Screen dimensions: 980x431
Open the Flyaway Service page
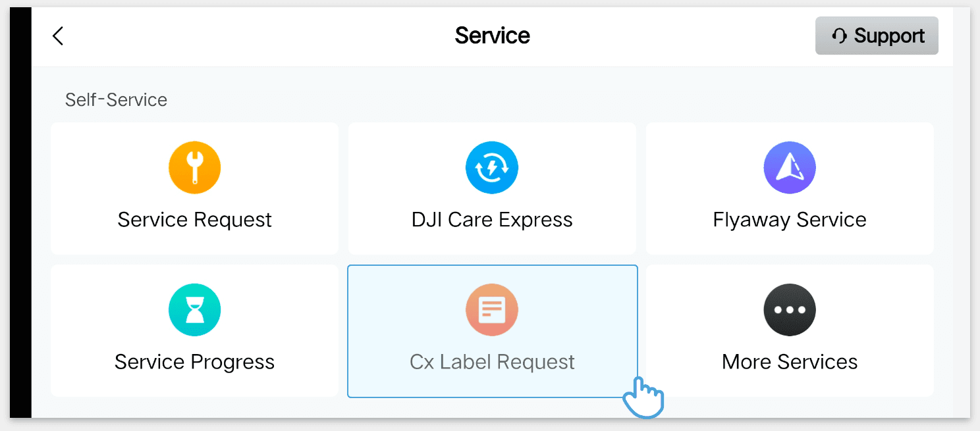tap(789, 188)
